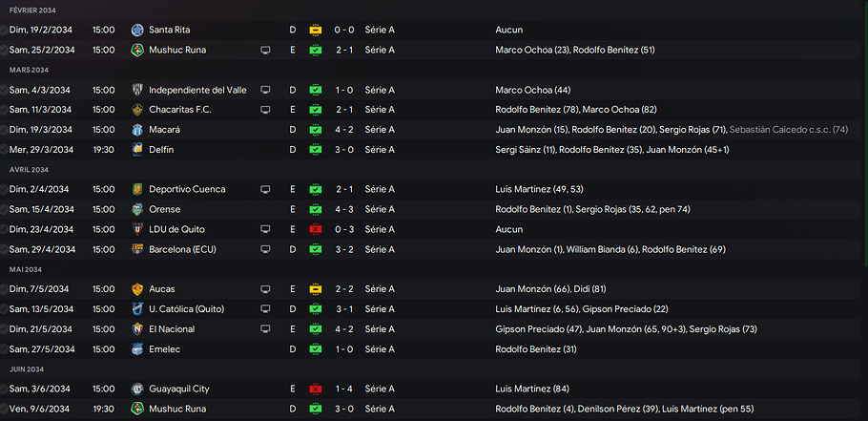Click the TV broadcast icon for Chacaritas F.C.
The height and width of the screenshot is (421, 868).
(x=266, y=110)
